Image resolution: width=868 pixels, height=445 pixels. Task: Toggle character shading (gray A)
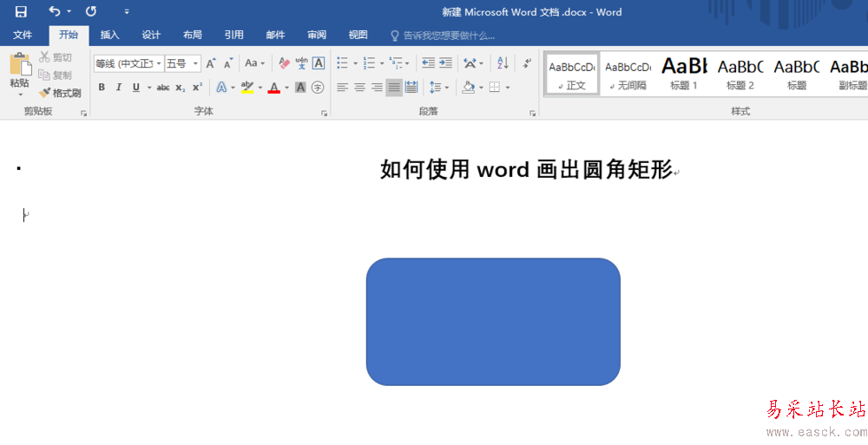(x=300, y=88)
